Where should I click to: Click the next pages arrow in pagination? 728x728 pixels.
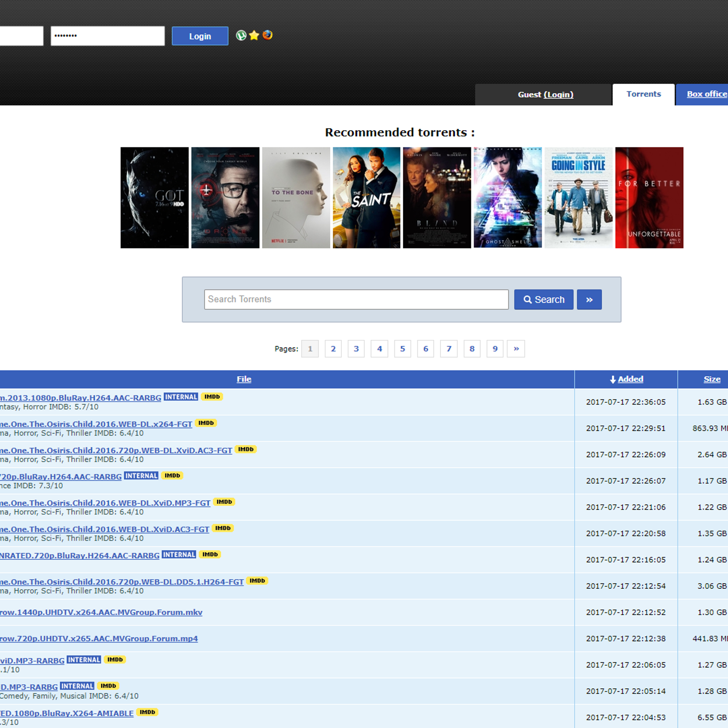tap(516, 349)
